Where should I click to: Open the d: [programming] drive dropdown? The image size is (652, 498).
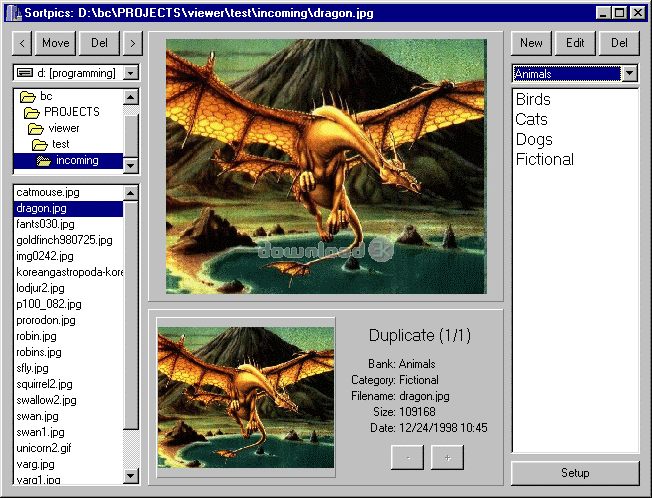(131, 73)
